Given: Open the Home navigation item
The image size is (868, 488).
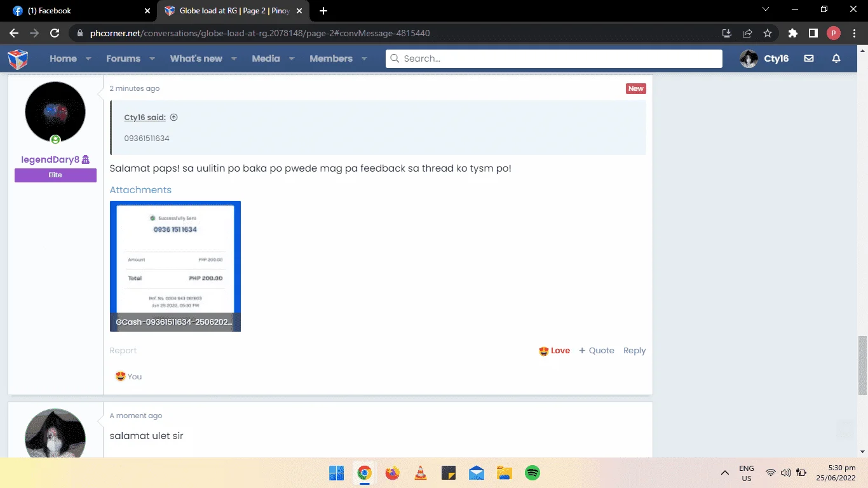Looking at the screenshot, I should [x=63, y=58].
